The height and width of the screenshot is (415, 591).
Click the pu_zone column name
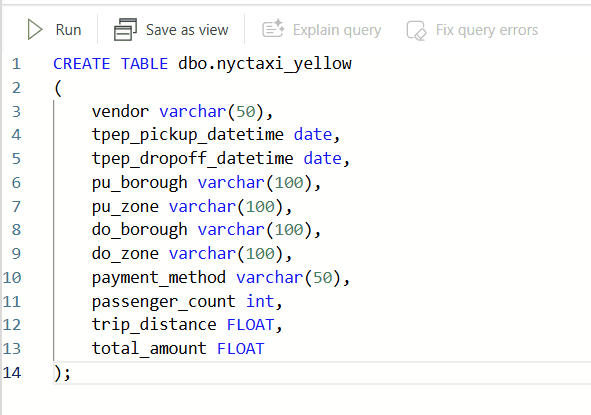[125, 207]
